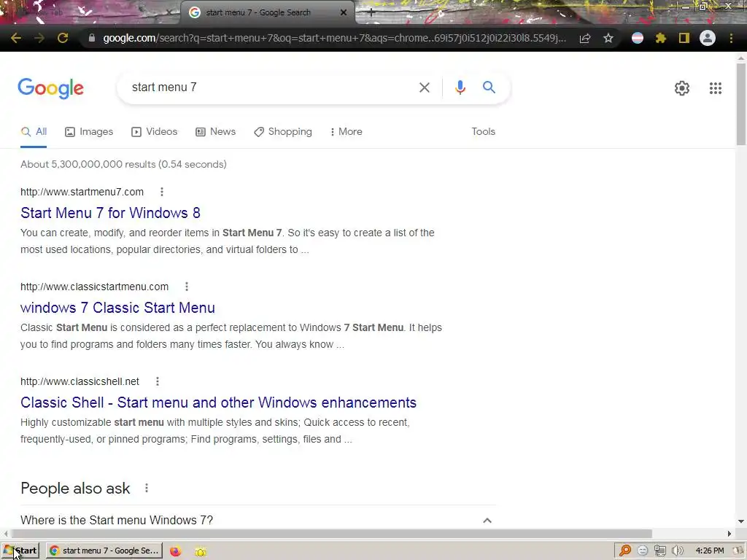
Task: Open options dots beside classicshell.net
Action: pos(158,381)
